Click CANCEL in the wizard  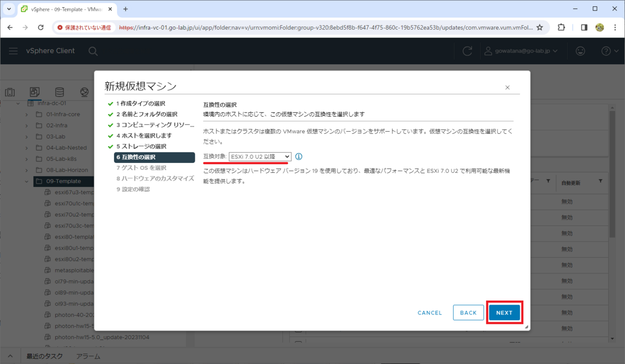click(430, 313)
